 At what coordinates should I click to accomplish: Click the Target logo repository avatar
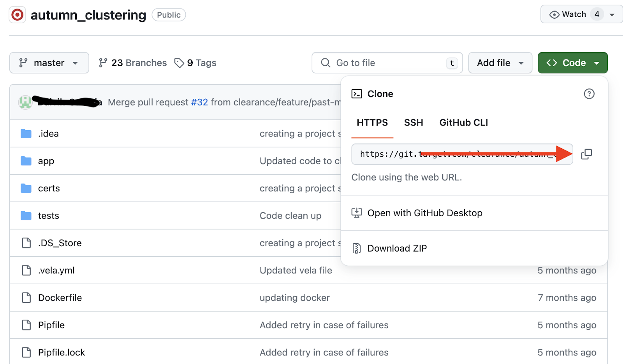point(17,15)
